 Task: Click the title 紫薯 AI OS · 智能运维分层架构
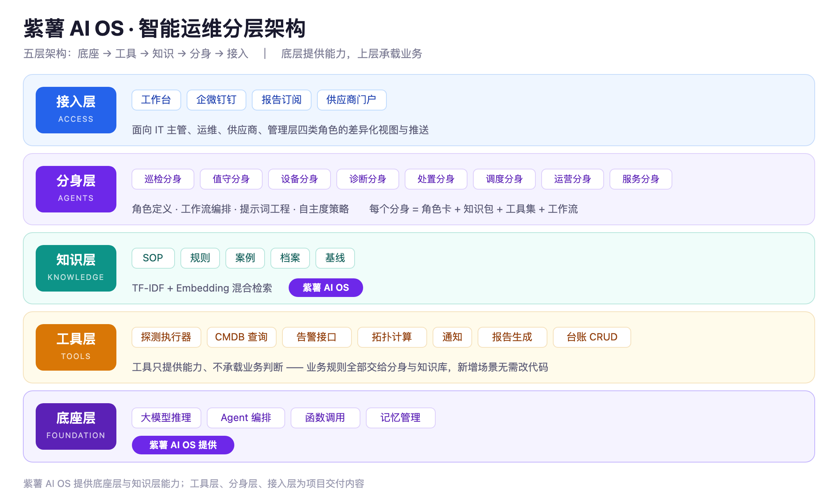[165, 28]
